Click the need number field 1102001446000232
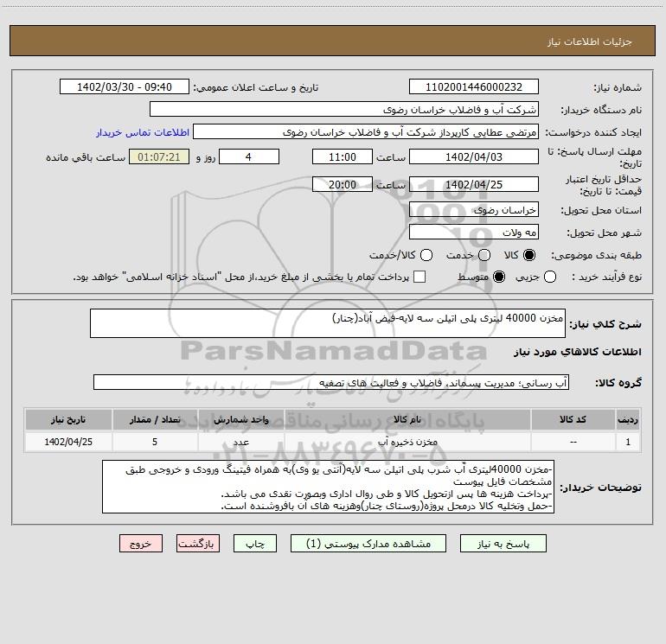The image size is (666, 644). point(474,86)
